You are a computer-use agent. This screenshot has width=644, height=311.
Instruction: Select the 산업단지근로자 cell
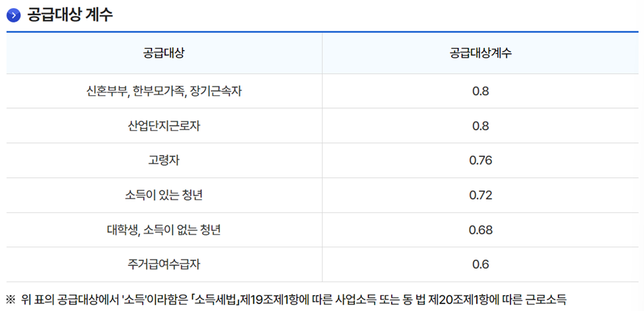click(x=164, y=126)
